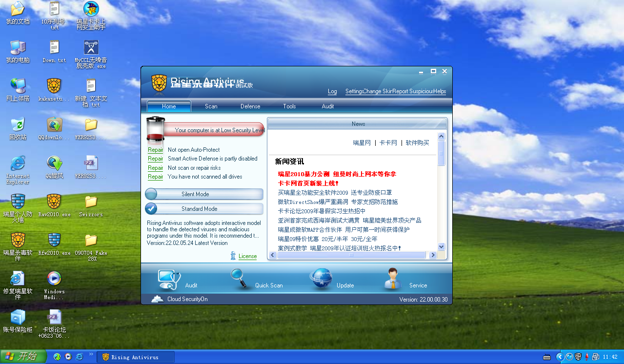Click News scrollbar down arrow
624x364 pixels.
[x=441, y=247]
